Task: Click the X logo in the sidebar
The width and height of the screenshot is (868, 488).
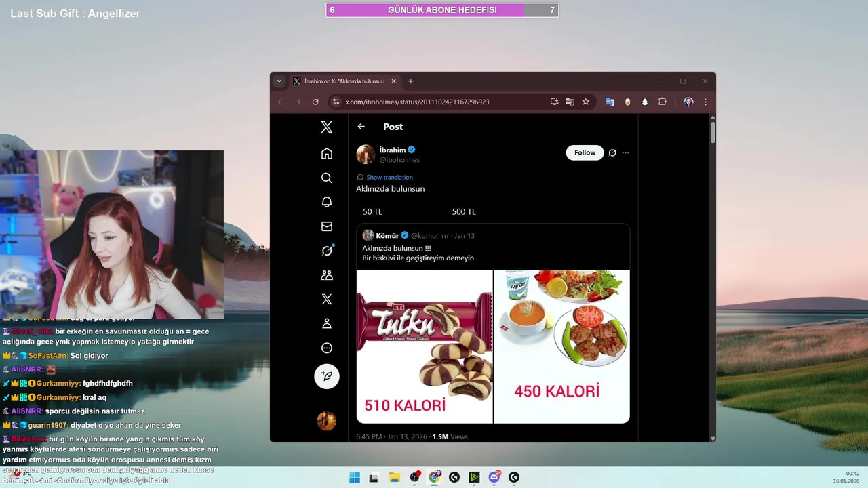Action: (327, 127)
